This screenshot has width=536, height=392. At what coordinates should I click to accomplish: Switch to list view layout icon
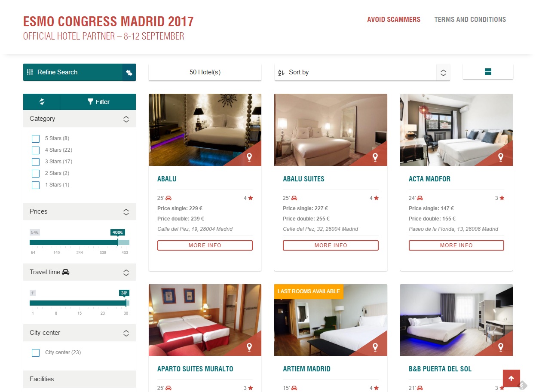[488, 72]
